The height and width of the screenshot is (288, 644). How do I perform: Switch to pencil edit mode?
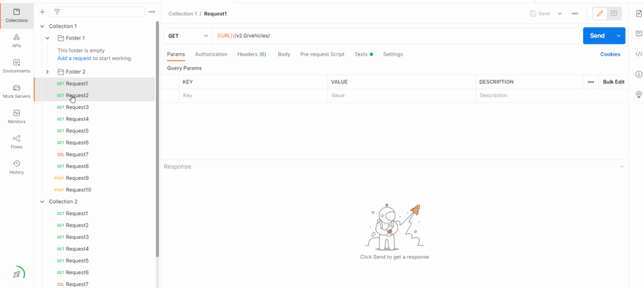(600, 14)
